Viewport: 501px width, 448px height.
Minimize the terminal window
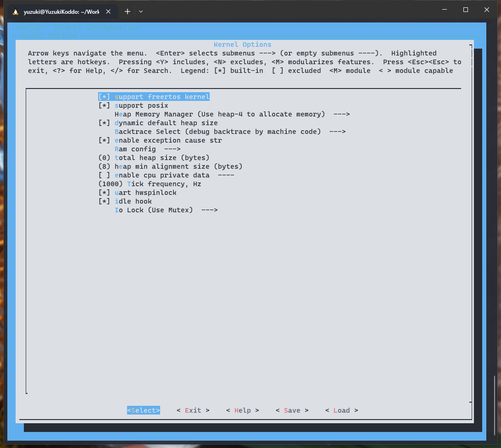444,10
